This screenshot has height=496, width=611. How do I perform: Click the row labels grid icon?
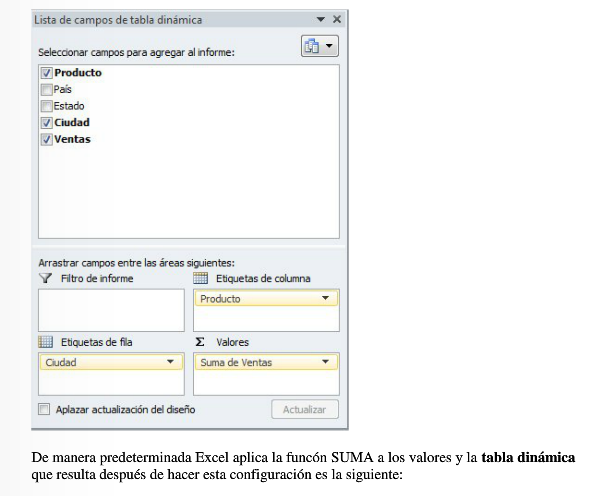click(45, 342)
